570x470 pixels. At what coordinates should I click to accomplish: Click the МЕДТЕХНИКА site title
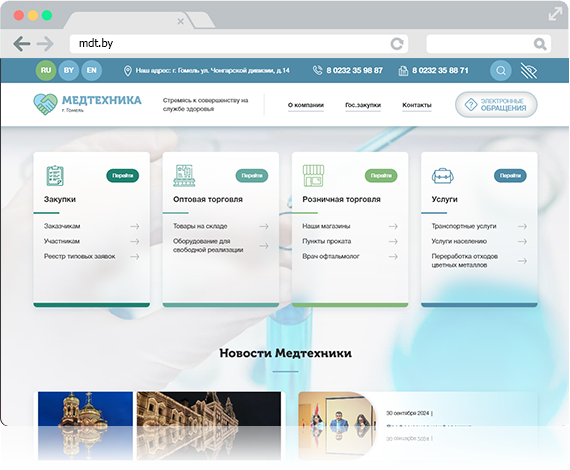[101, 100]
